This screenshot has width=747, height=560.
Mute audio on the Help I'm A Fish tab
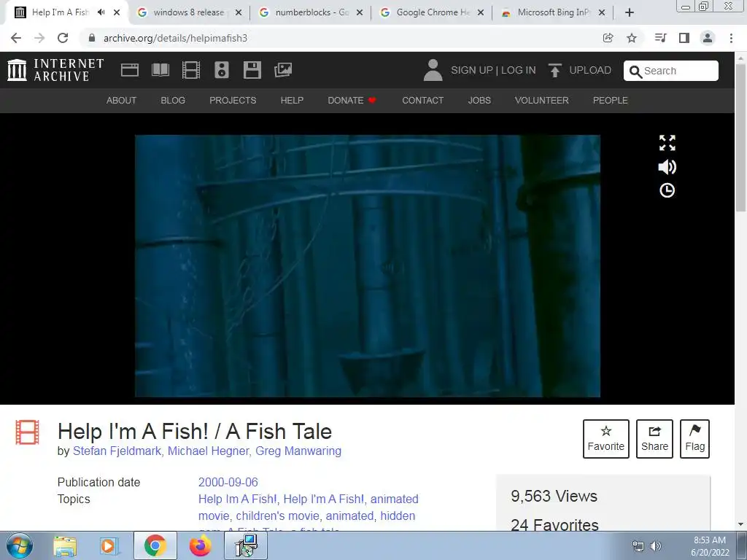[x=101, y=12]
